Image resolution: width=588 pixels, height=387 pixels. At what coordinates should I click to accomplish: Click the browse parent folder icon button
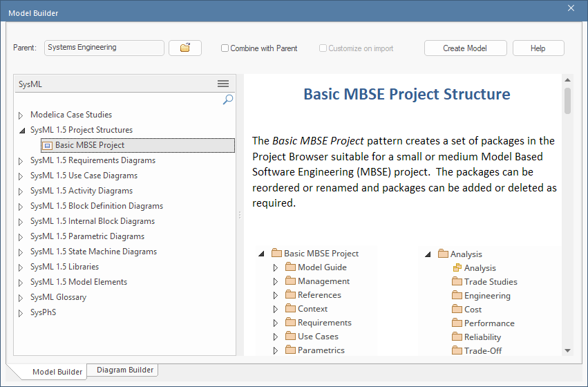(184, 48)
